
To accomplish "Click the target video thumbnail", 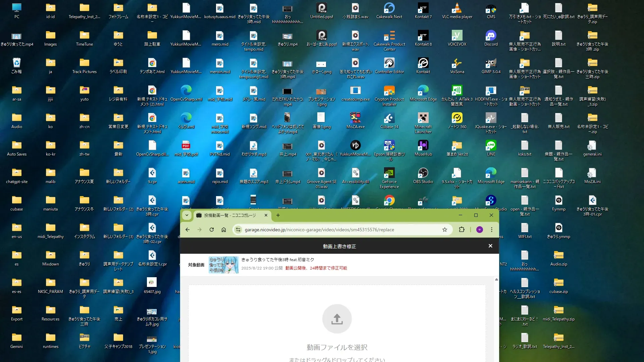I will coord(223,265).
